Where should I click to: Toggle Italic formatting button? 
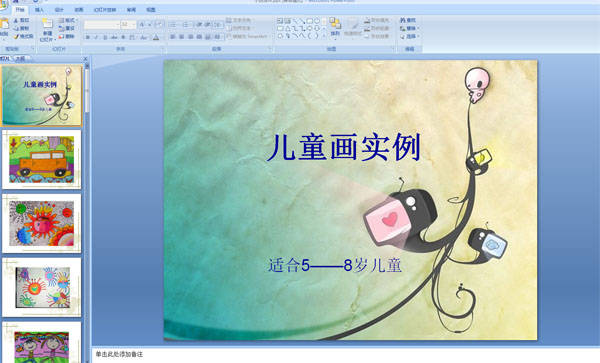[x=96, y=37]
